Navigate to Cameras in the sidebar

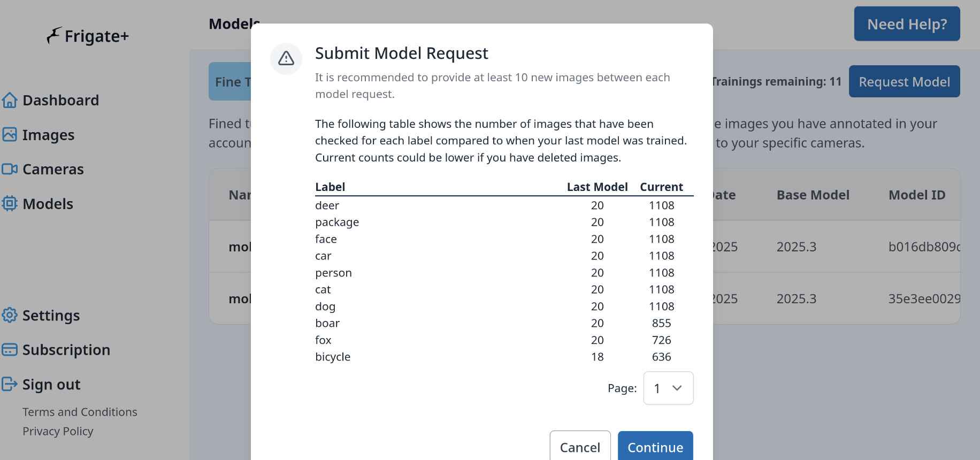click(x=53, y=170)
